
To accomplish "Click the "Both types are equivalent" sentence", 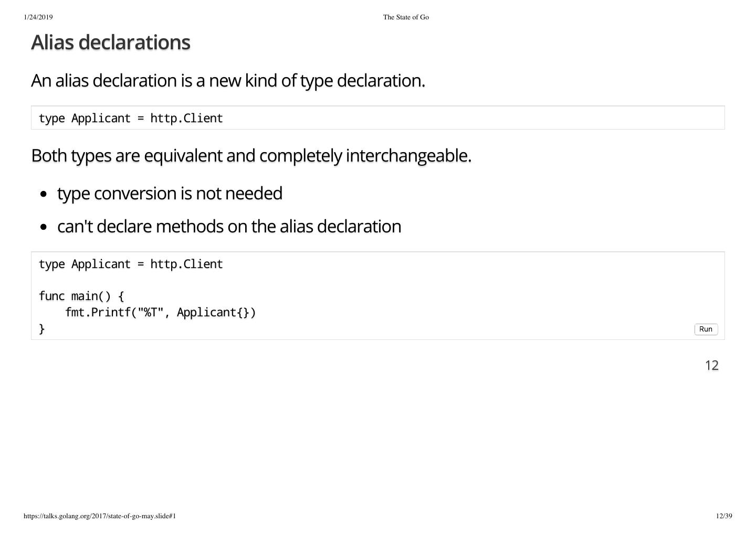I will [x=251, y=156].
